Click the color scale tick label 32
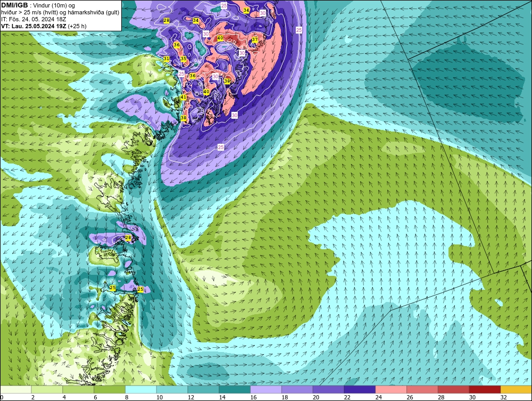The width and height of the screenshot is (532, 401). [503, 397]
